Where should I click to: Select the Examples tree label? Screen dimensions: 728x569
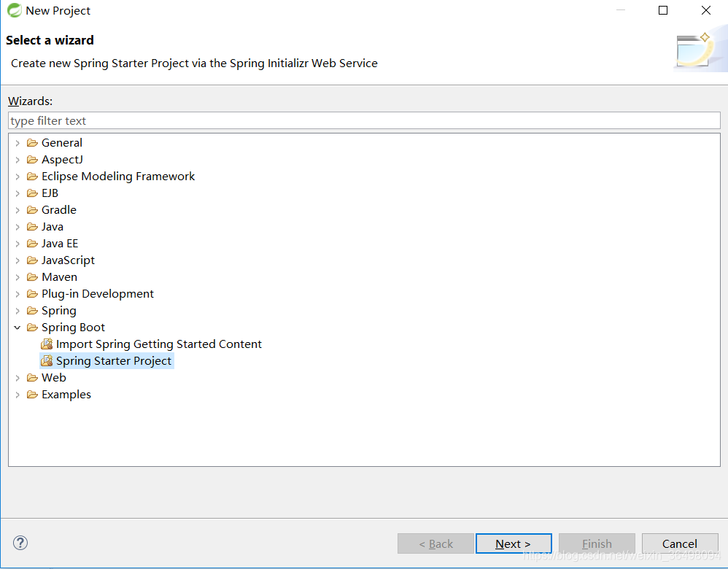[x=66, y=395]
